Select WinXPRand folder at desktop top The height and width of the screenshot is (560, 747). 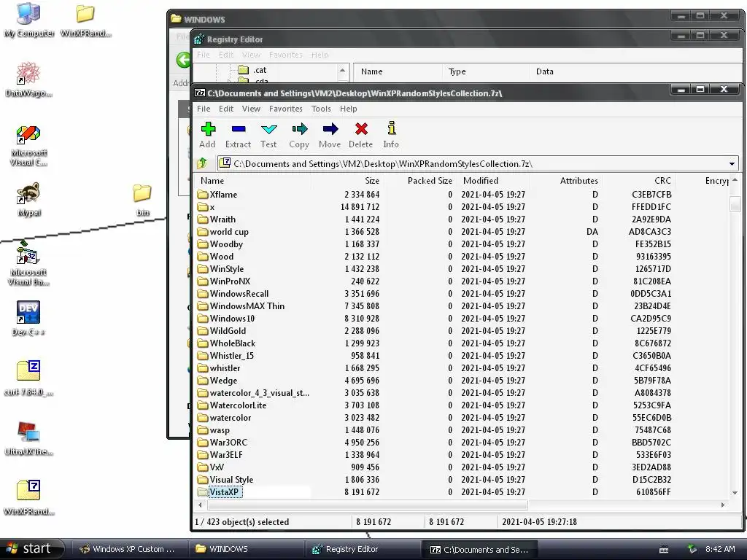(86, 20)
